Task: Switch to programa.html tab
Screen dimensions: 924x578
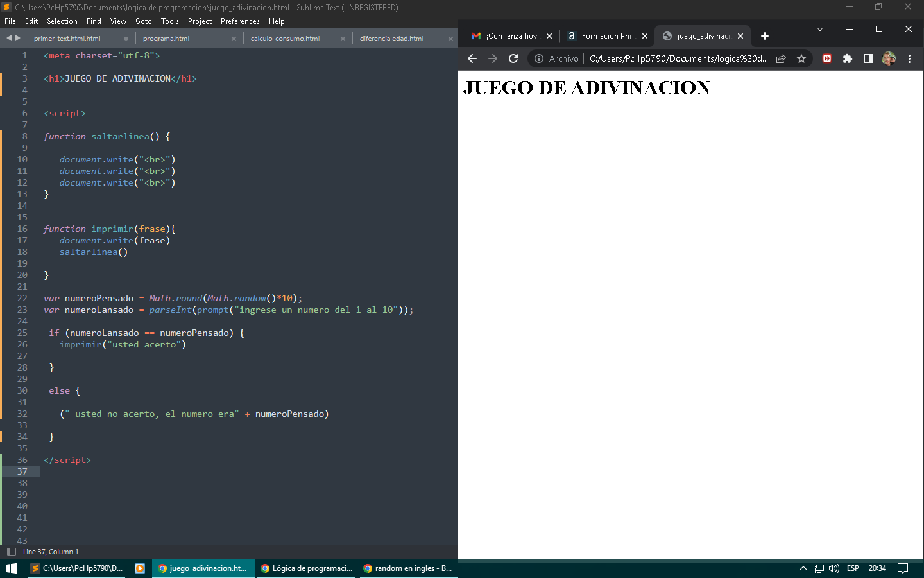Action: pyautogui.click(x=166, y=39)
